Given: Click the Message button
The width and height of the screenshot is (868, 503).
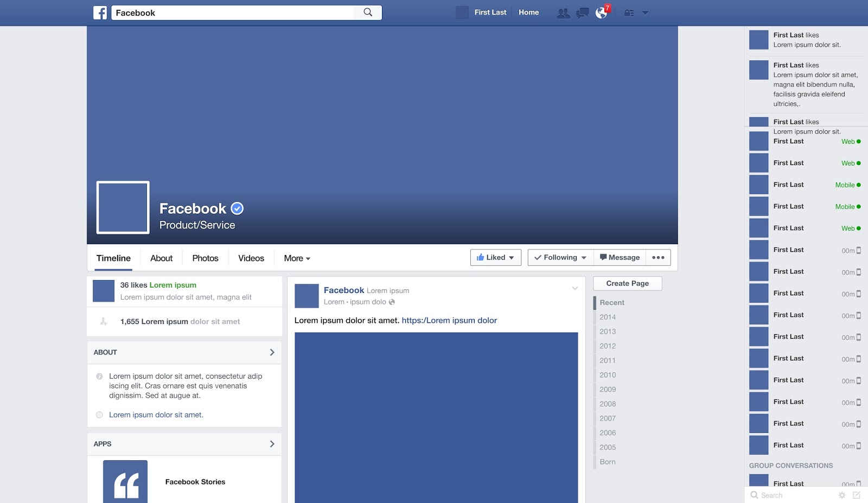Looking at the screenshot, I should coord(620,258).
